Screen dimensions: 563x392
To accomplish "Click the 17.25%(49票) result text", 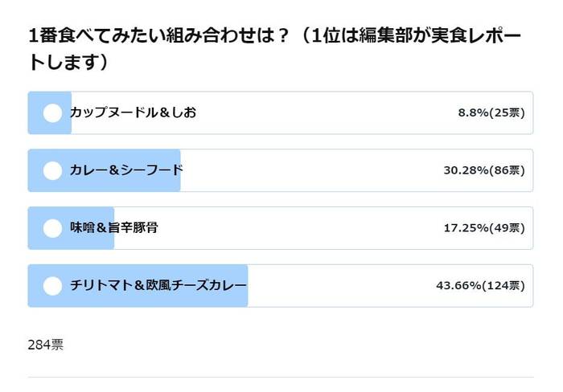I will click(x=484, y=228).
